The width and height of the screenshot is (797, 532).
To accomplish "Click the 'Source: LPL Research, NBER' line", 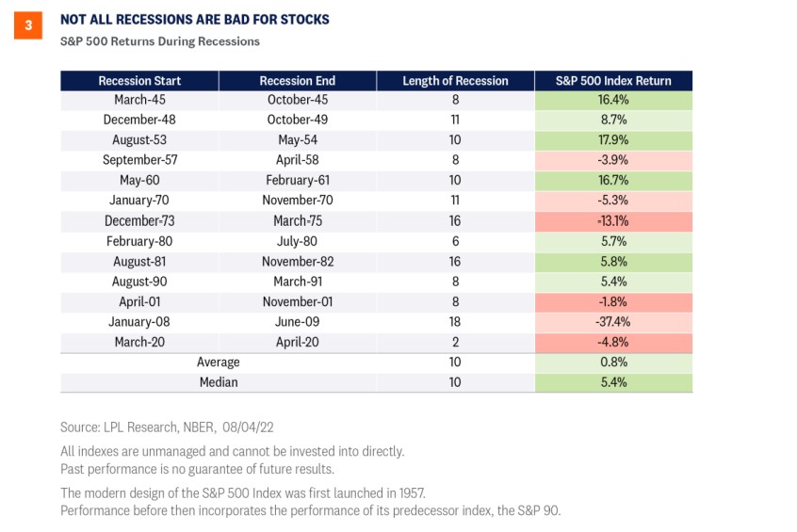I will 169,427.
